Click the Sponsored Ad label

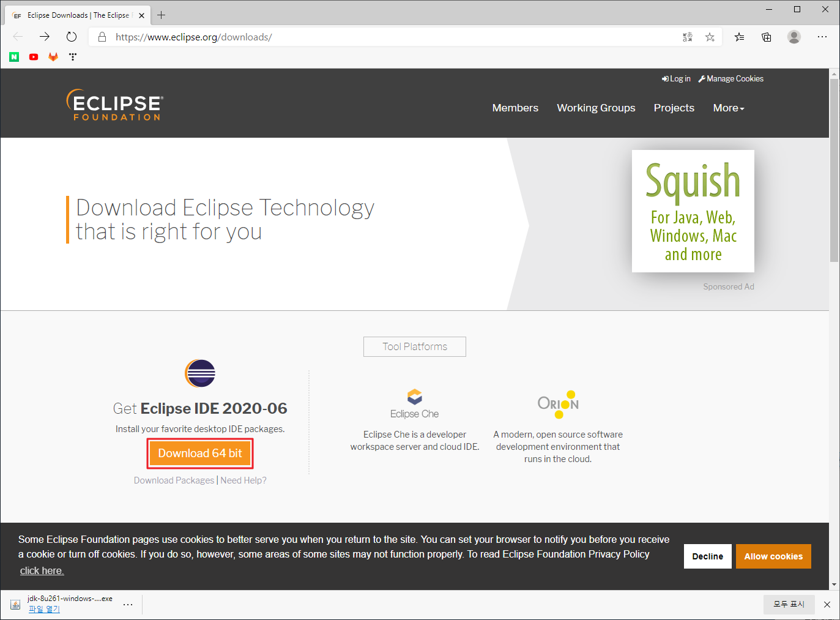[729, 286]
